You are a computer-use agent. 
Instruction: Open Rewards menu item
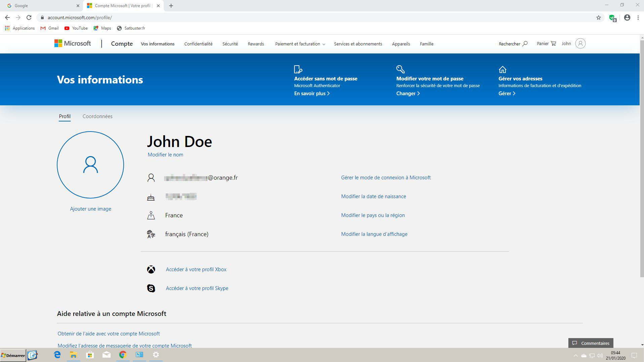256,44
